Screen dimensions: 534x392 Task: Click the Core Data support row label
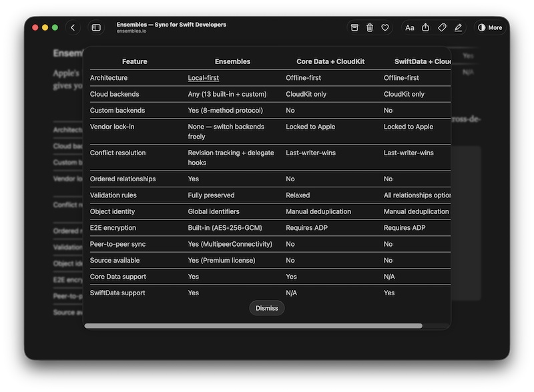[118, 277]
